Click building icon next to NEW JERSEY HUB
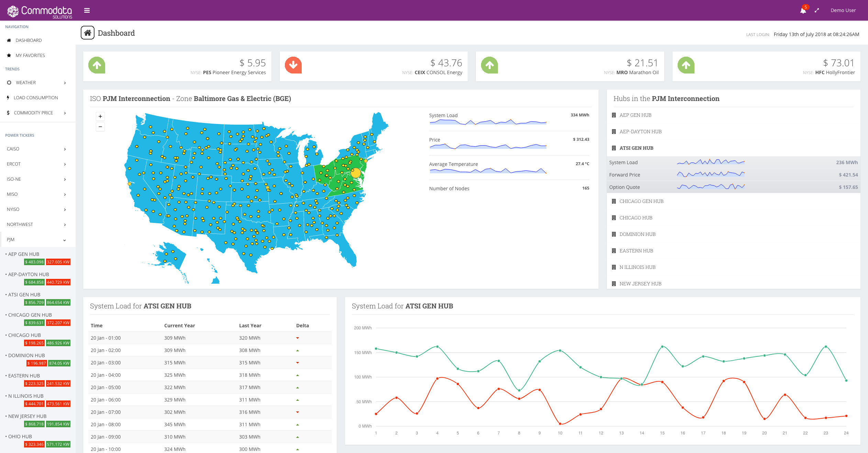Image resolution: width=868 pixels, height=453 pixels. point(614,284)
